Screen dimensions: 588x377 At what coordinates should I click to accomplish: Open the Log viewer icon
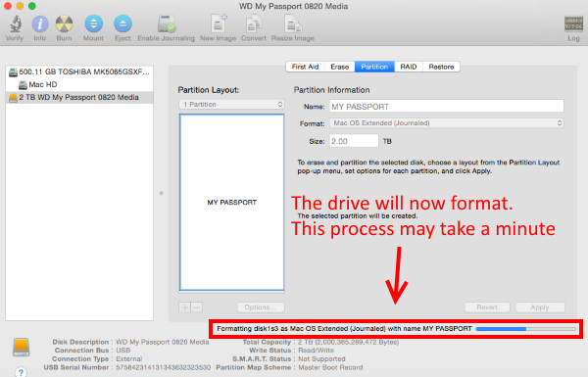[x=573, y=24]
